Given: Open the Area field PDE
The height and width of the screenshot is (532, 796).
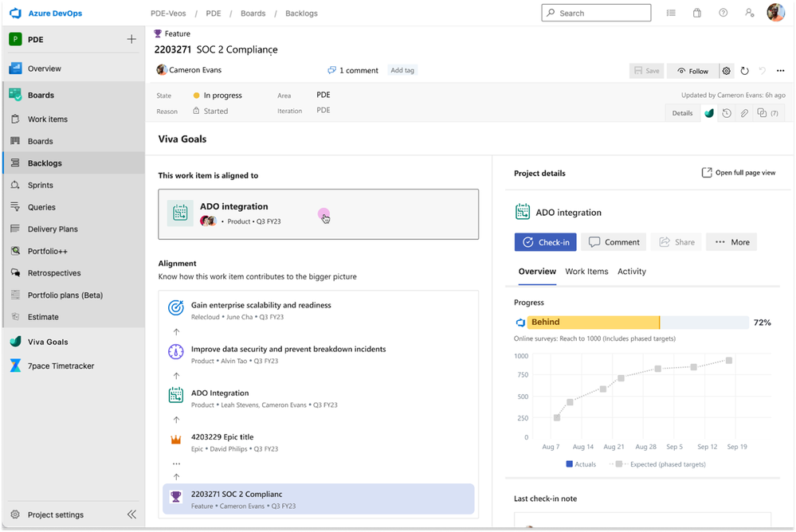Looking at the screenshot, I should pos(323,95).
